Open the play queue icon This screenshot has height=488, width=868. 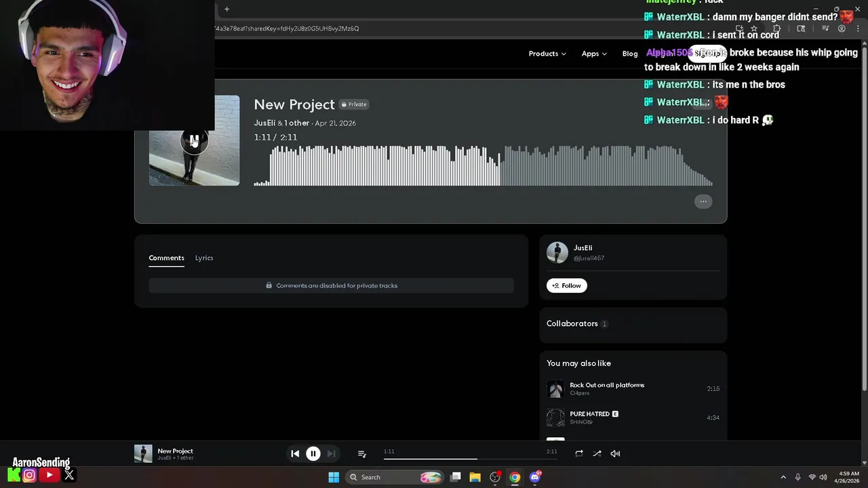pyautogui.click(x=362, y=453)
